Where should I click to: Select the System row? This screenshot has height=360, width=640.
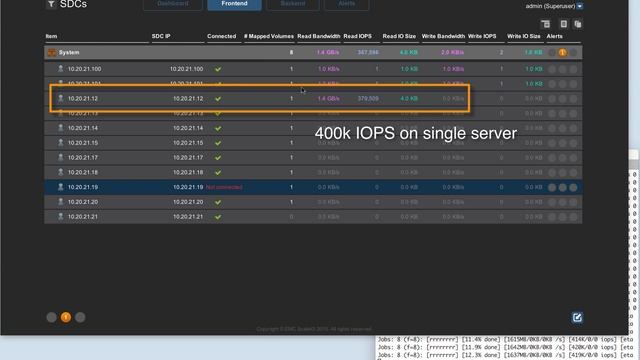313,52
